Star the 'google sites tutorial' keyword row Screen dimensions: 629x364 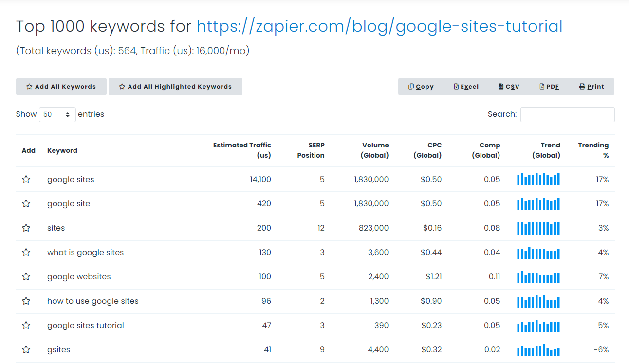(x=26, y=326)
